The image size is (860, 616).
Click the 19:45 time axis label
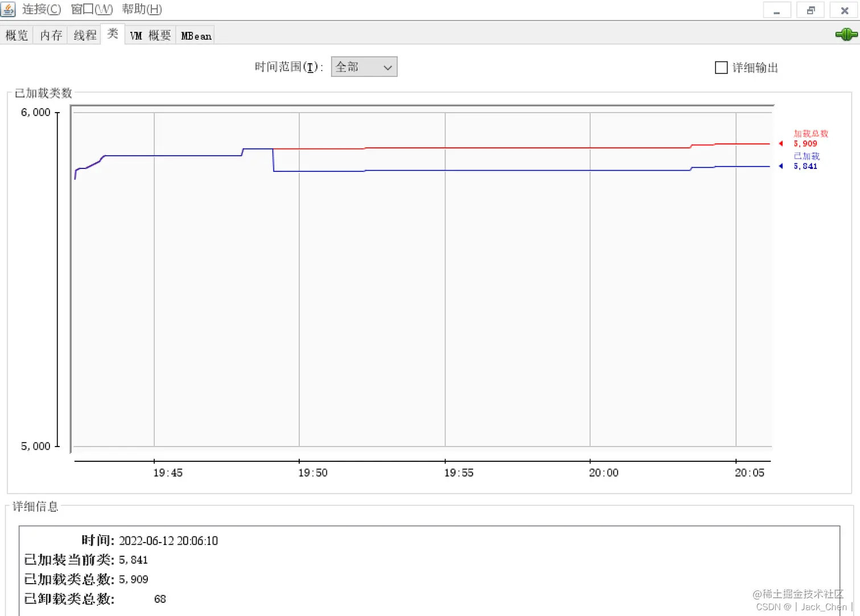[x=168, y=473]
